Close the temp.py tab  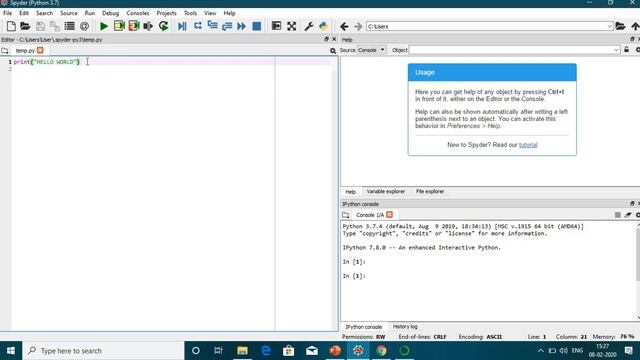point(40,50)
